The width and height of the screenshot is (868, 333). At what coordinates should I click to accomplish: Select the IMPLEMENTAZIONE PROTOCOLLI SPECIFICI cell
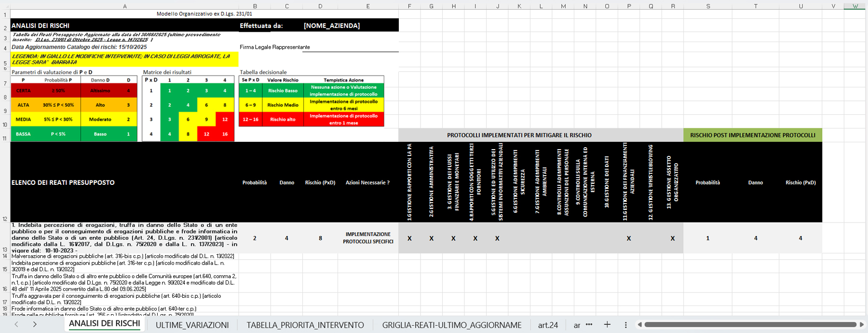(368, 238)
